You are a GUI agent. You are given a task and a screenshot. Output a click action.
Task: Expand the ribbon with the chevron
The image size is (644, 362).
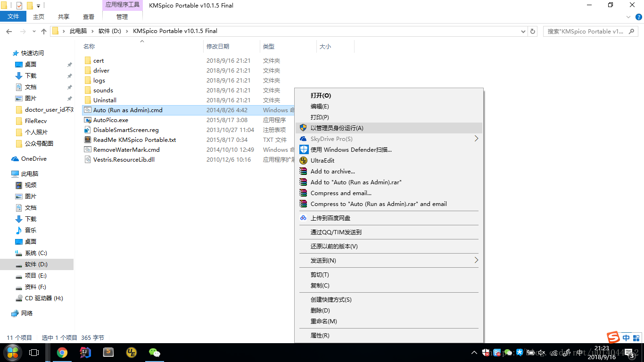pyautogui.click(x=628, y=16)
